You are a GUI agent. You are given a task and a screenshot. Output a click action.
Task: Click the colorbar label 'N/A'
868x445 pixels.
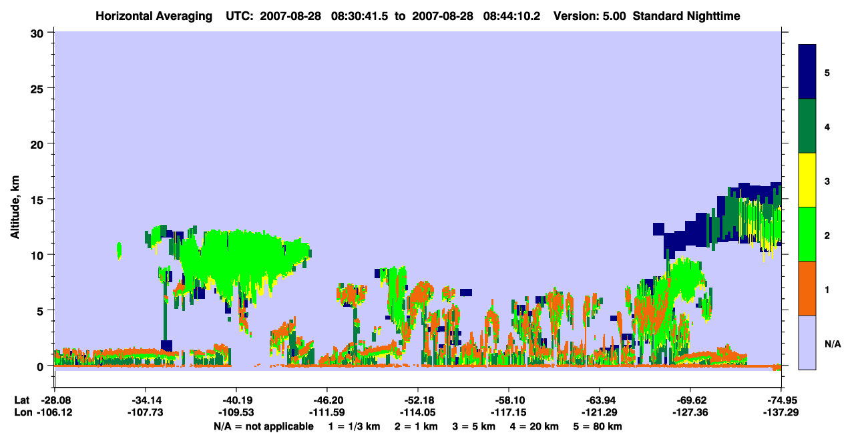point(833,344)
